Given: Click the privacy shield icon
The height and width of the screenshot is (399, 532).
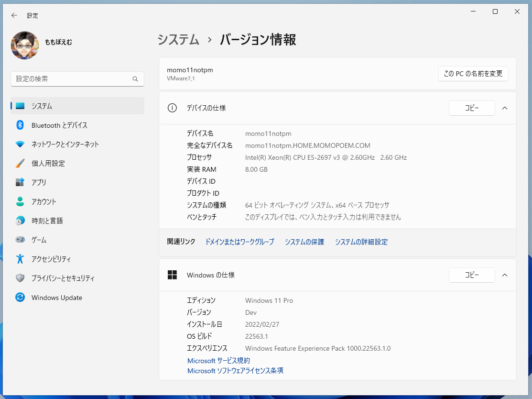Looking at the screenshot, I should [20, 278].
